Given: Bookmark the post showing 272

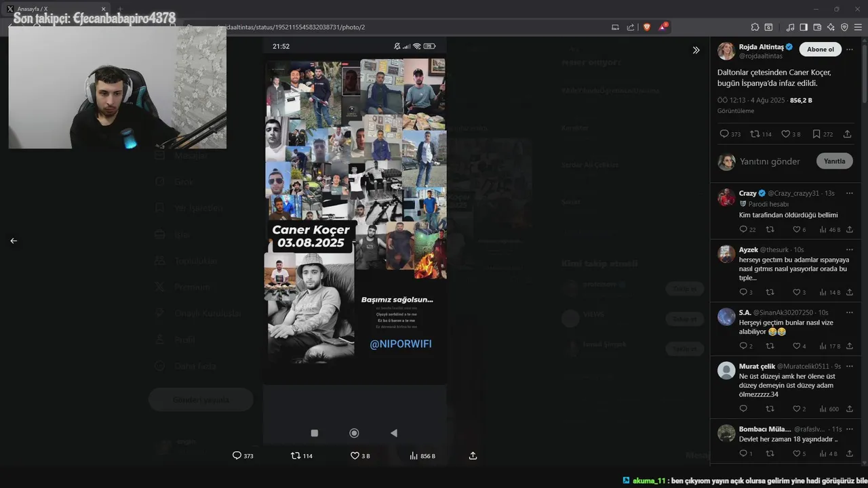Looking at the screenshot, I should click(823, 134).
